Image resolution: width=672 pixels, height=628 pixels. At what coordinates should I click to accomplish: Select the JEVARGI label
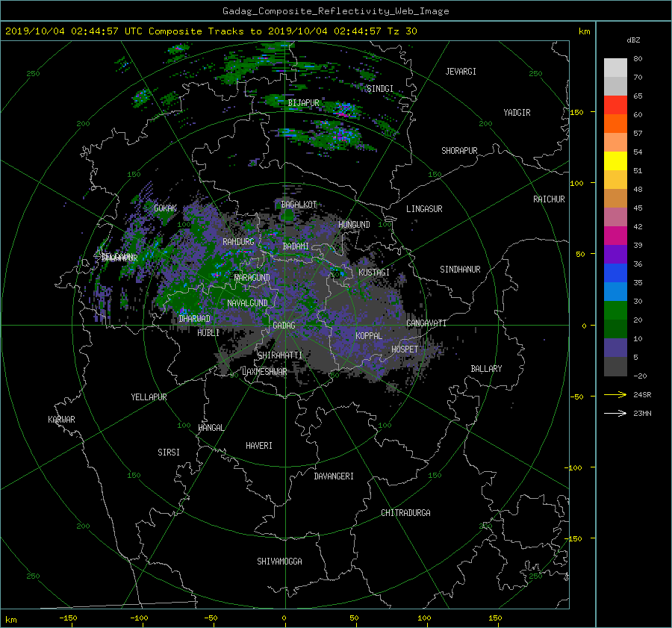pos(461,72)
